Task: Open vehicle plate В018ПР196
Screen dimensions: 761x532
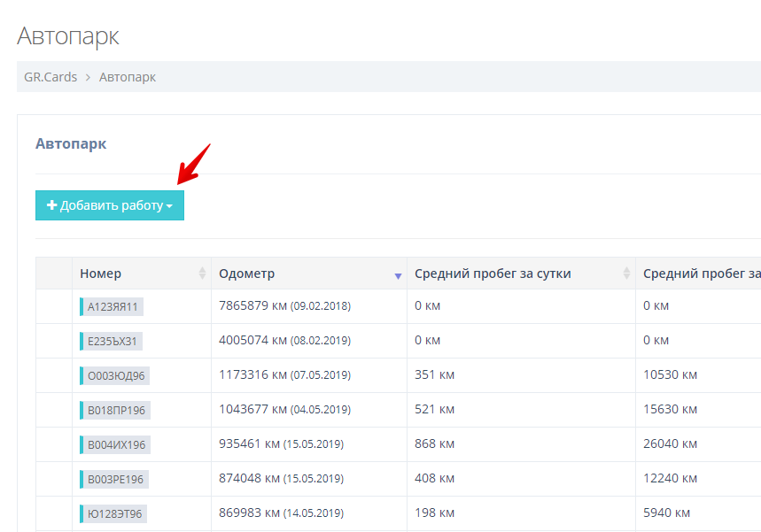Action: [115, 411]
